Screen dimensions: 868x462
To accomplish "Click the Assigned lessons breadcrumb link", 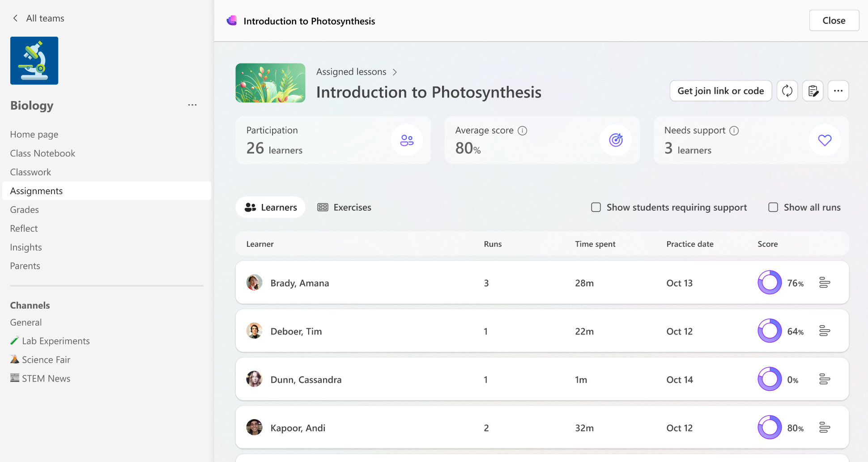I will pos(351,72).
